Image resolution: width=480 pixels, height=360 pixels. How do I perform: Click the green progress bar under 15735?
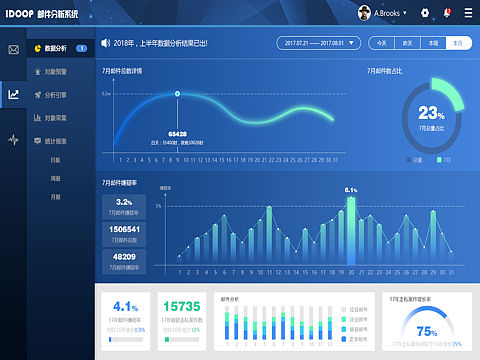click(x=182, y=340)
